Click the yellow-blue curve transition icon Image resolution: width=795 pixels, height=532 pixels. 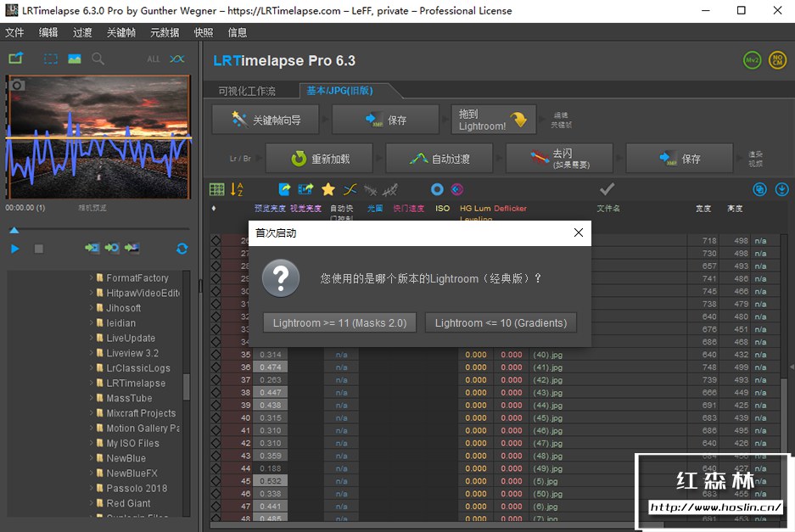coord(350,190)
